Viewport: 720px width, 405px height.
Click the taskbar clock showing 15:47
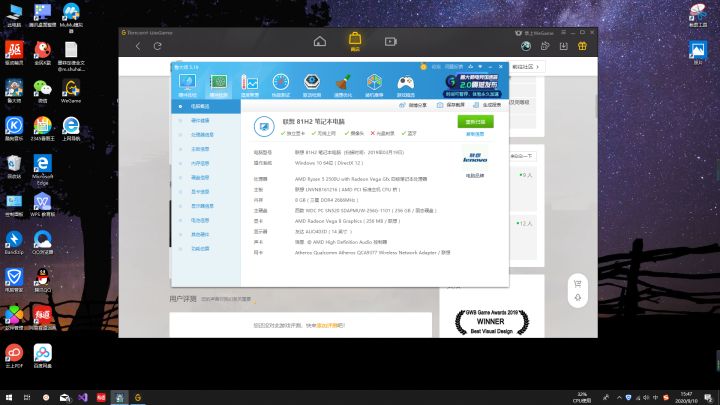pyautogui.click(x=686, y=398)
